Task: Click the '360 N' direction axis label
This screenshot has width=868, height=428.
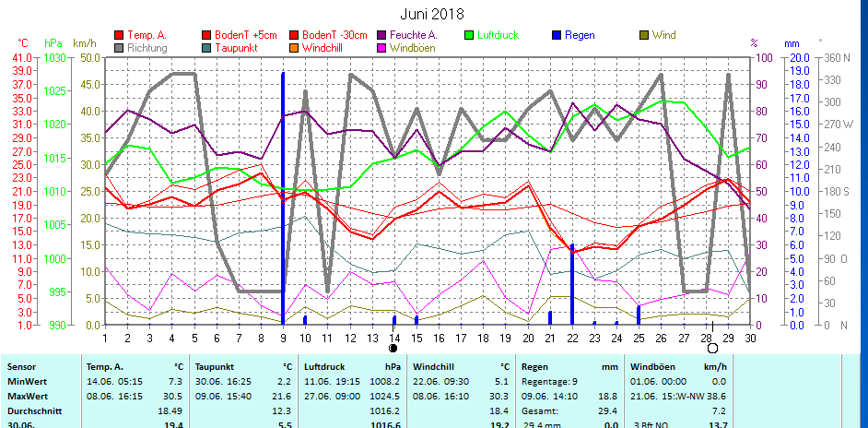Action: click(x=837, y=57)
